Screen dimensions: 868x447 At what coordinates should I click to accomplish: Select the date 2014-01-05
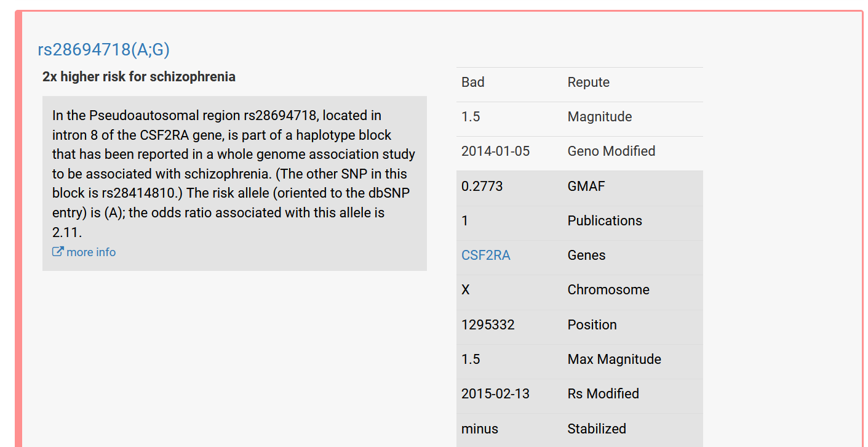(x=495, y=151)
